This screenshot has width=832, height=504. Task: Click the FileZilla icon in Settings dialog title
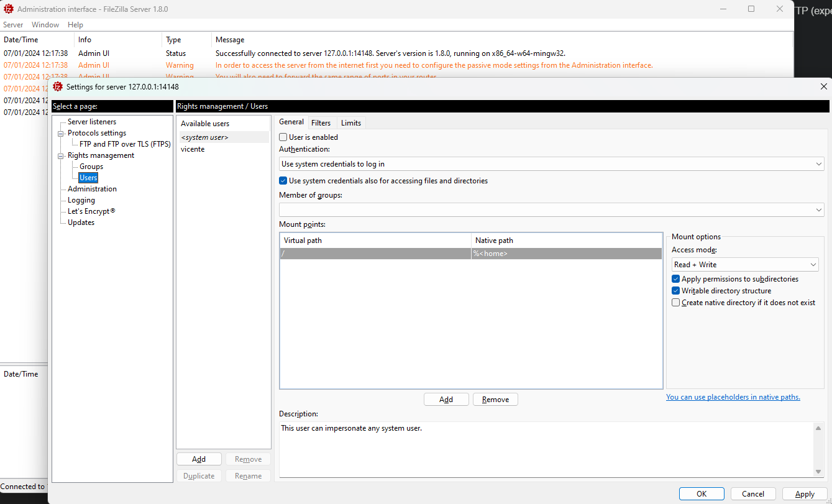click(x=58, y=86)
